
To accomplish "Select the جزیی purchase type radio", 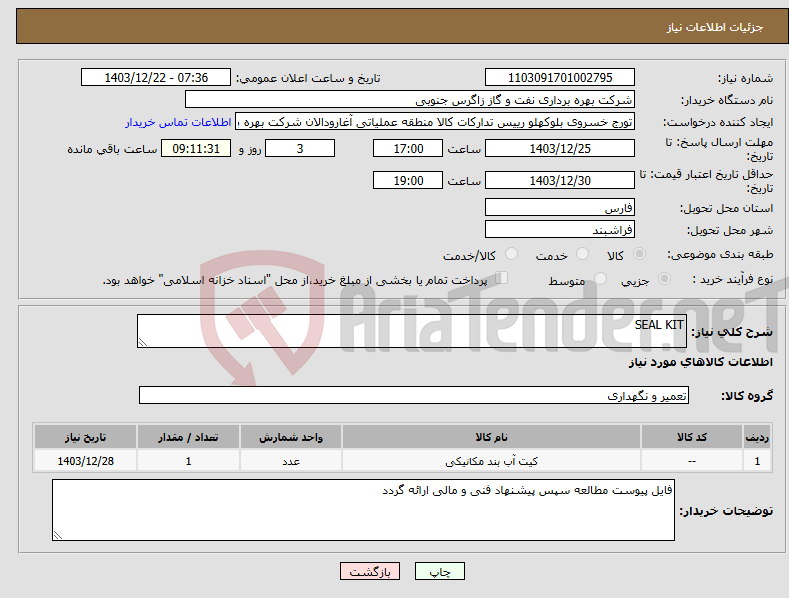I will point(664,278).
